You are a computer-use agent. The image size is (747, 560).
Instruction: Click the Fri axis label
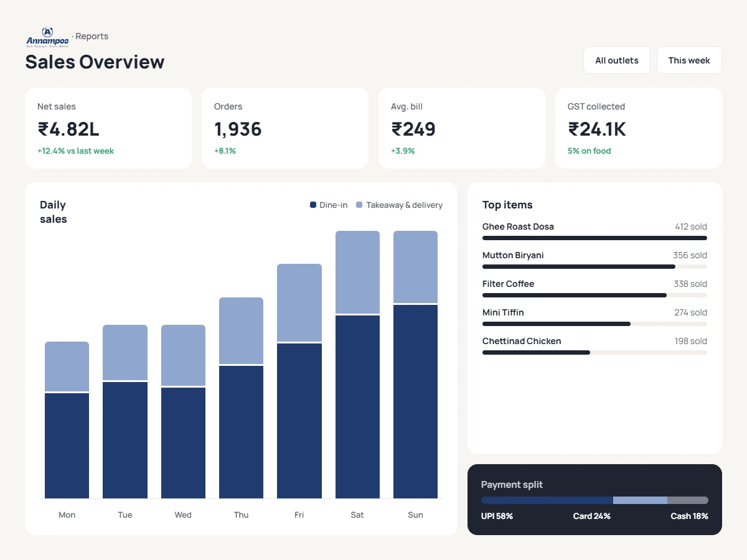pyautogui.click(x=299, y=515)
